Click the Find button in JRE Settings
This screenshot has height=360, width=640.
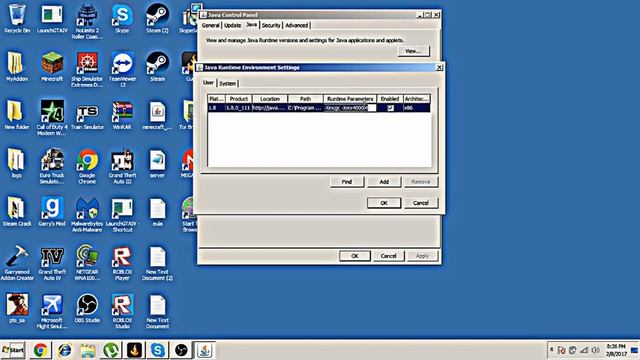click(347, 182)
